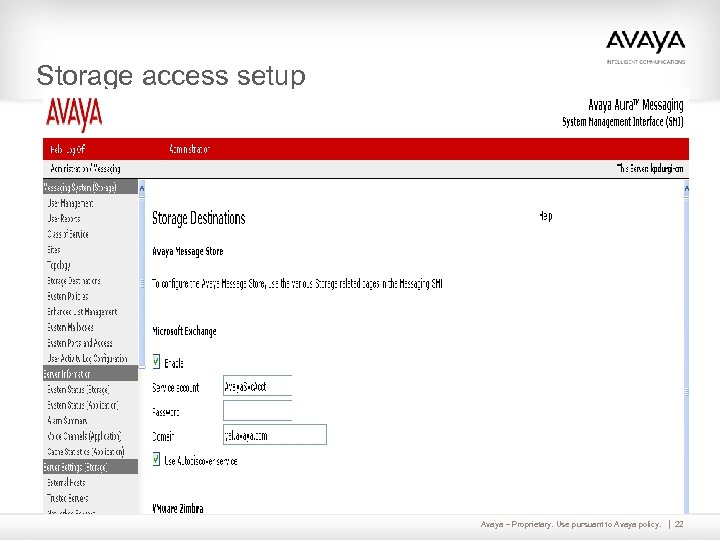Open Cache Statistics (Application) in the sidebar

pos(85,452)
